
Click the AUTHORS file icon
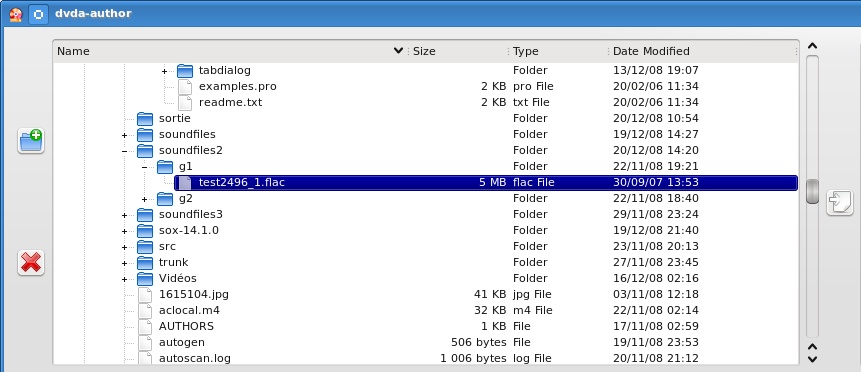tap(145, 326)
